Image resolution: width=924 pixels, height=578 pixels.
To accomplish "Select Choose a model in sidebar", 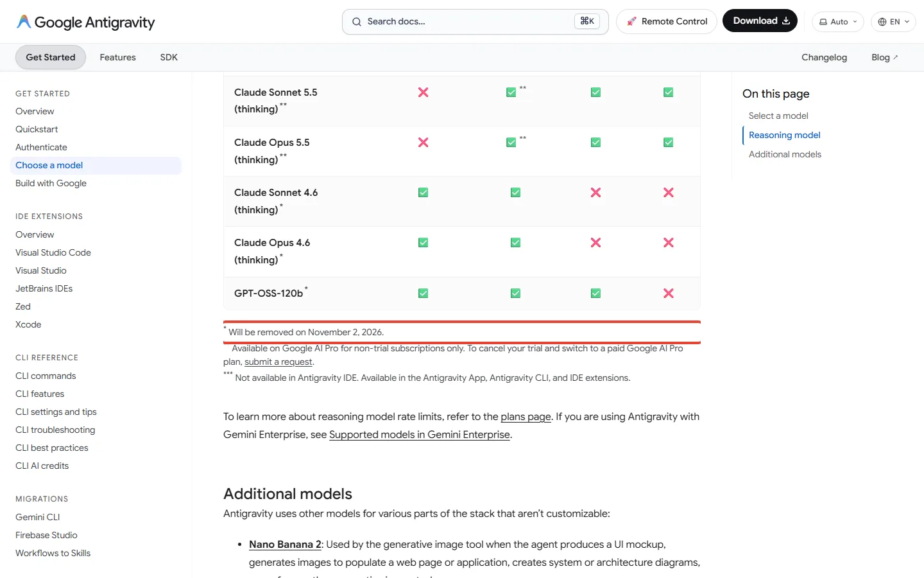I will point(96,165).
